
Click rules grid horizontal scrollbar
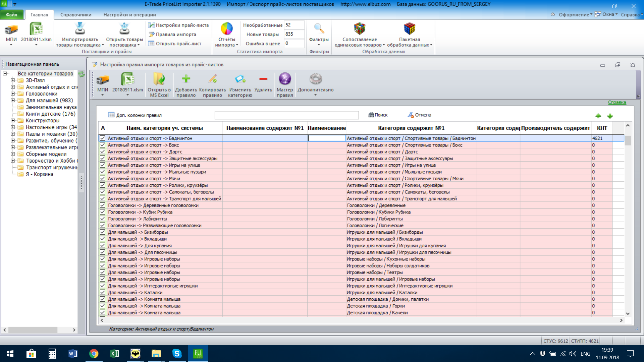361,320
